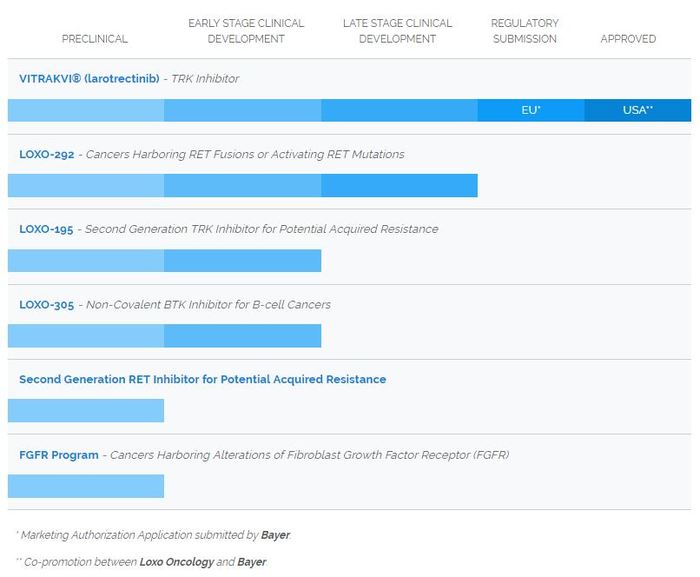Click LATE STAGE CLINICAL DEVELOPMENT header
This screenshot has height=577, width=700.
point(397,31)
